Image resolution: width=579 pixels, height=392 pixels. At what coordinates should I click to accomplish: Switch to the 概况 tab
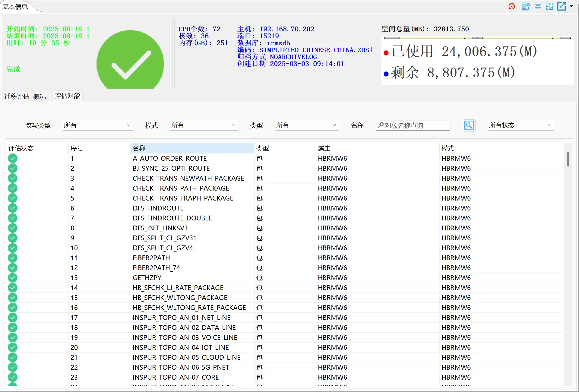40,96
